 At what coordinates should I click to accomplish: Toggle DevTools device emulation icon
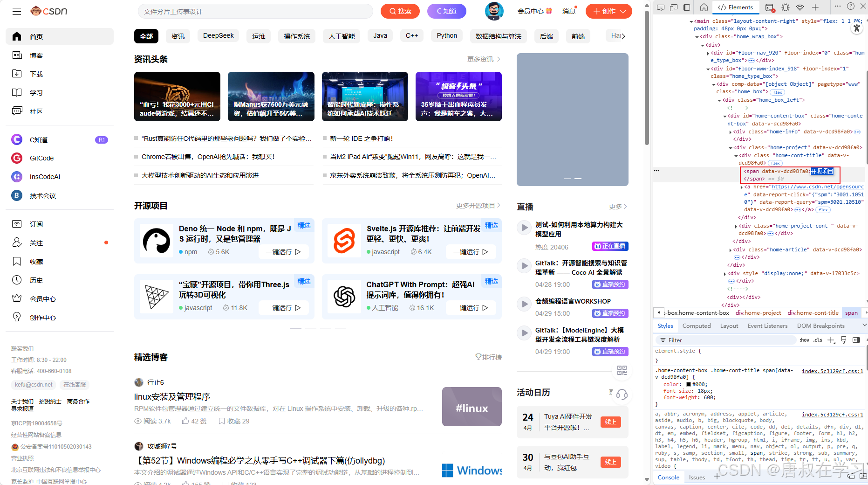click(x=674, y=7)
